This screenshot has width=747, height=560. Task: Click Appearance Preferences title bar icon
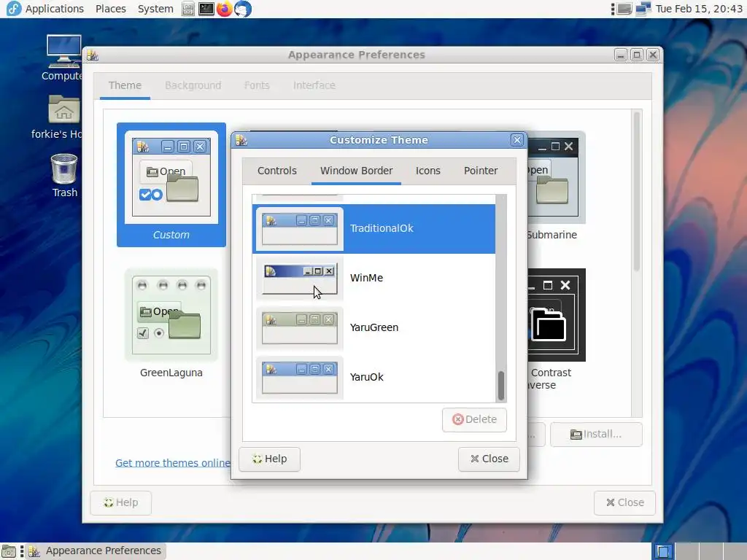(x=93, y=55)
